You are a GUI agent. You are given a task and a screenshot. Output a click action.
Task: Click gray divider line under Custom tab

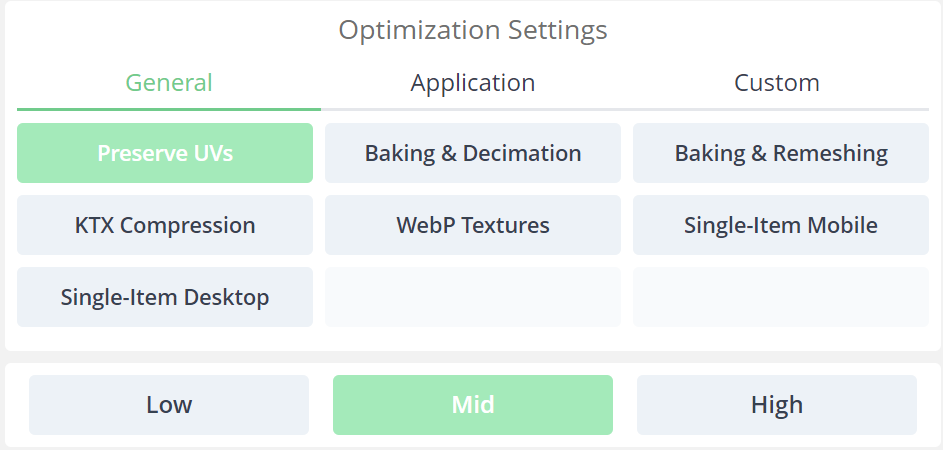point(777,109)
